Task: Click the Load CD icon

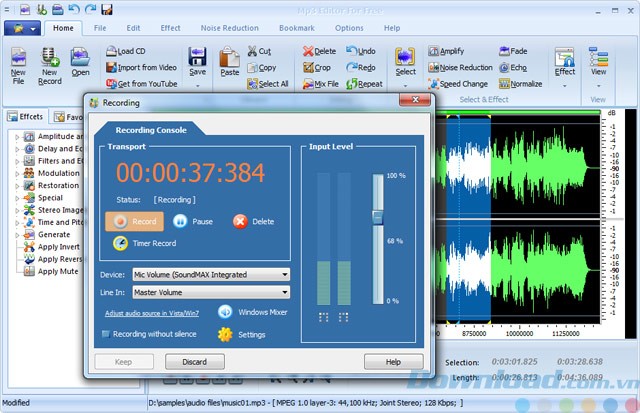Action: click(110, 51)
